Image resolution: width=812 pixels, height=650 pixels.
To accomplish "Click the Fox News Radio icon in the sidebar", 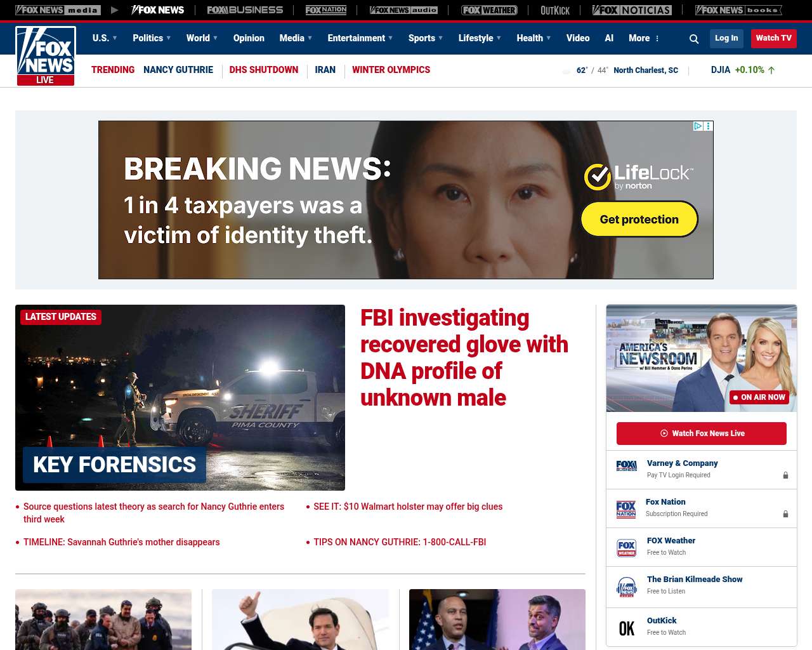I will 627,587.
